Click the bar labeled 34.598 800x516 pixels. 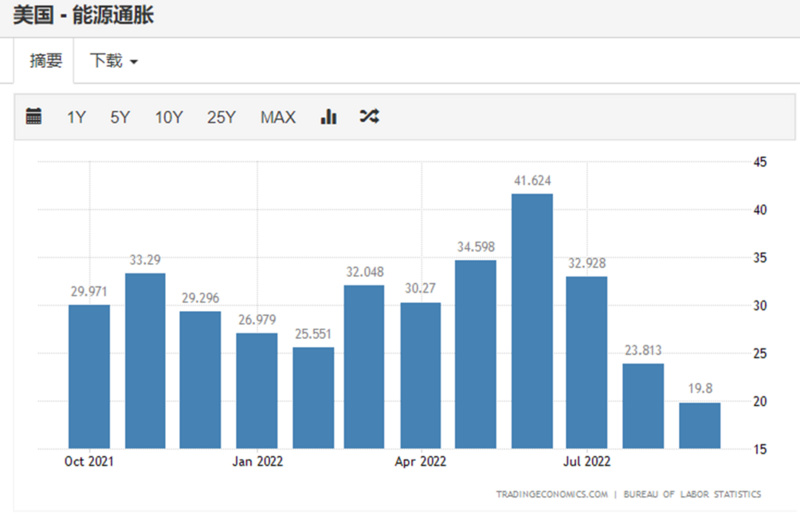pyautogui.click(x=476, y=354)
